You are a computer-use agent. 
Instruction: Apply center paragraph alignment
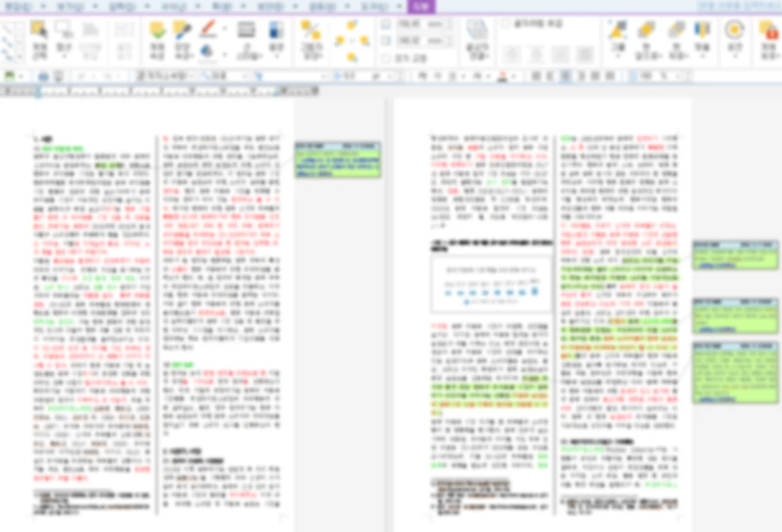point(565,76)
